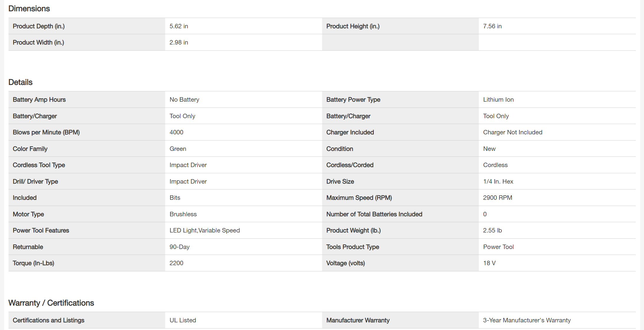Screen dimensions: 644x330
Task: Click the Color Family value Green
Action: (178, 149)
